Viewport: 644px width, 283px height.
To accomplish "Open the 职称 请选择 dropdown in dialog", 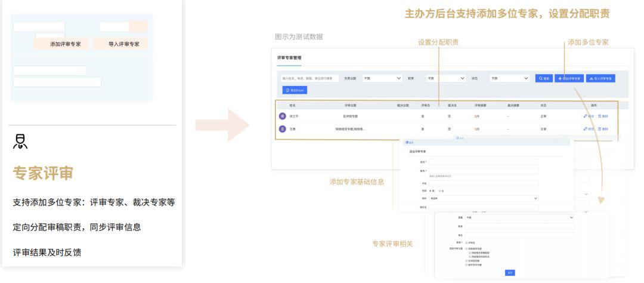I will click(484, 198).
